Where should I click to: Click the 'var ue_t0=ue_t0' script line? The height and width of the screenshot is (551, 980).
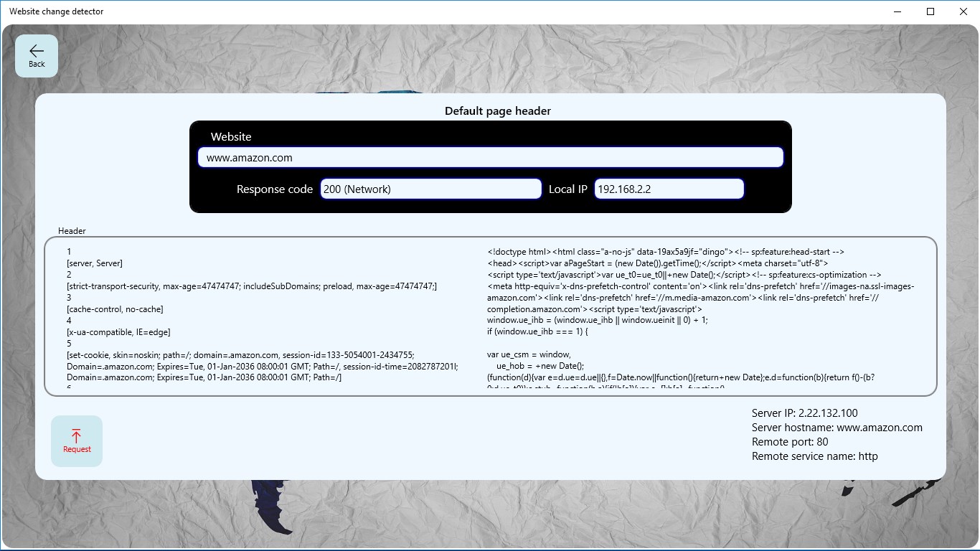(x=684, y=275)
